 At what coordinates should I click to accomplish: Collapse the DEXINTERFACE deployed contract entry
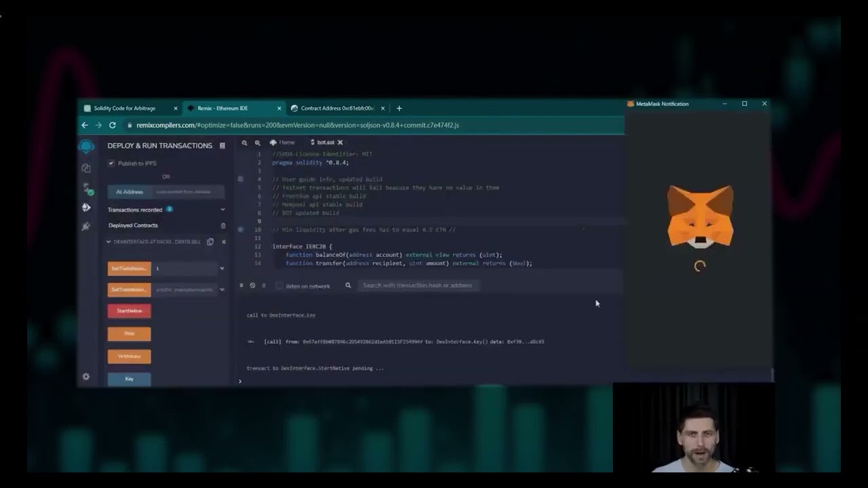pos(108,242)
